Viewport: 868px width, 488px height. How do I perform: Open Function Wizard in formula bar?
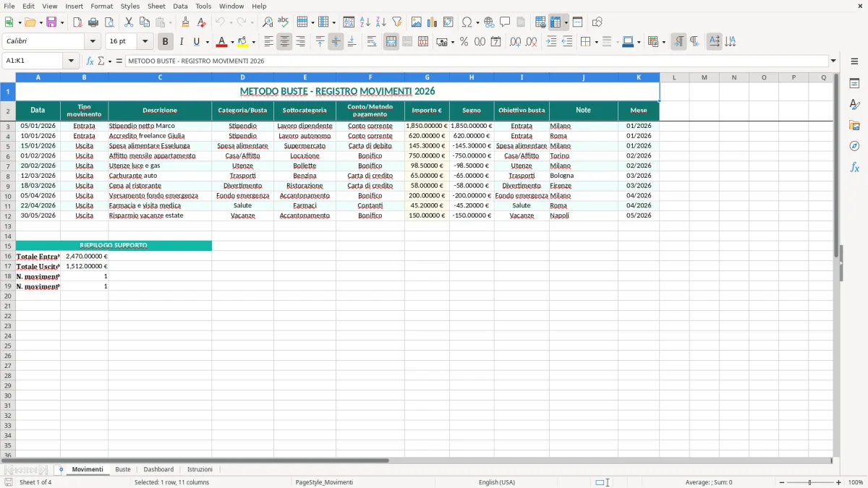point(90,61)
